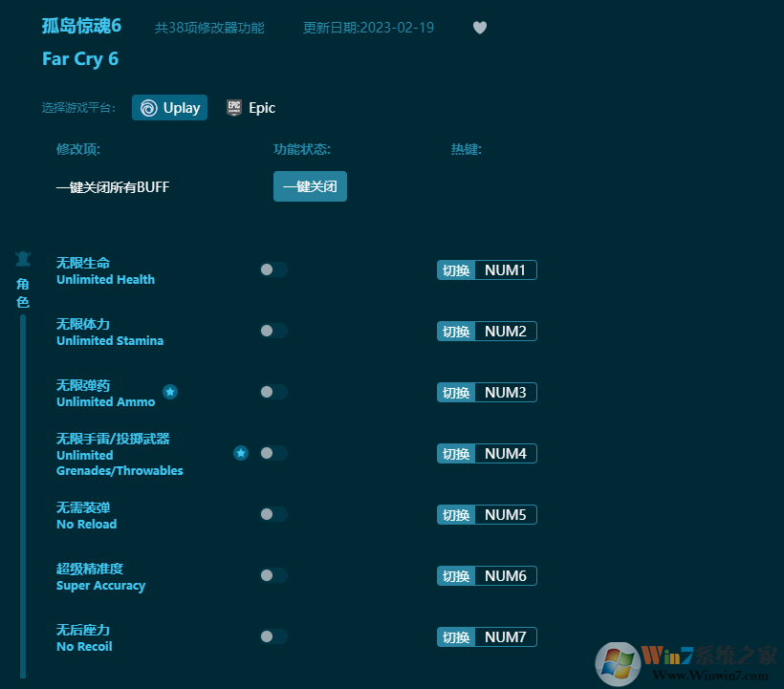The width and height of the screenshot is (784, 689).
Task: Select the Uplay platform tab
Action: [x=169, y=107]
